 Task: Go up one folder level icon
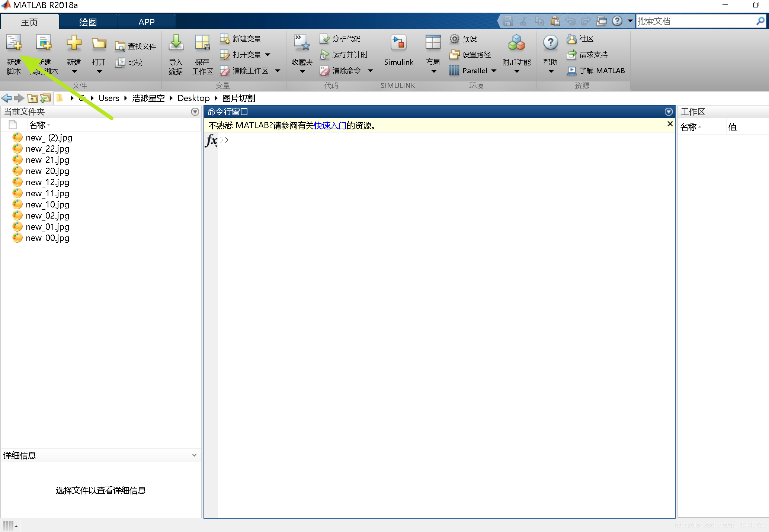[x=32, y=99]
